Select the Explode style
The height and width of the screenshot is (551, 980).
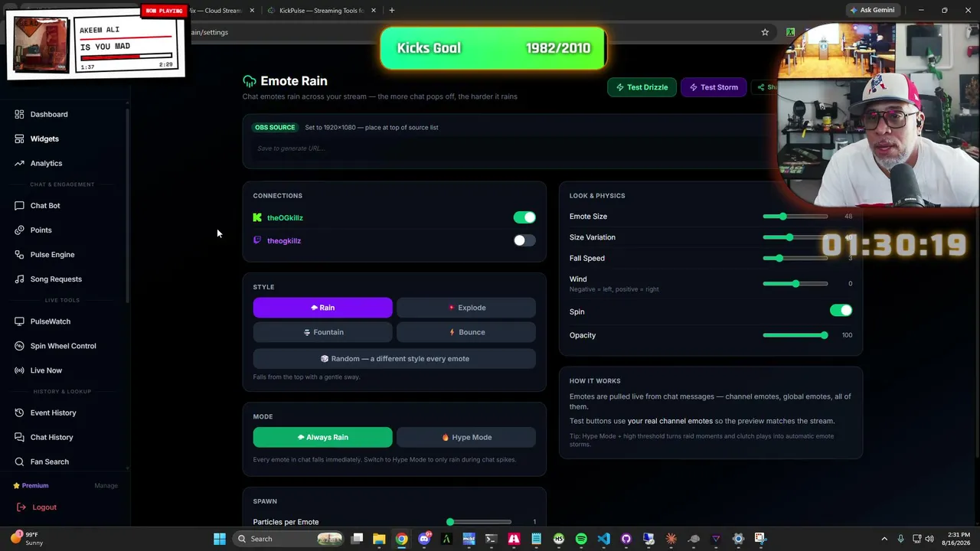466,308
